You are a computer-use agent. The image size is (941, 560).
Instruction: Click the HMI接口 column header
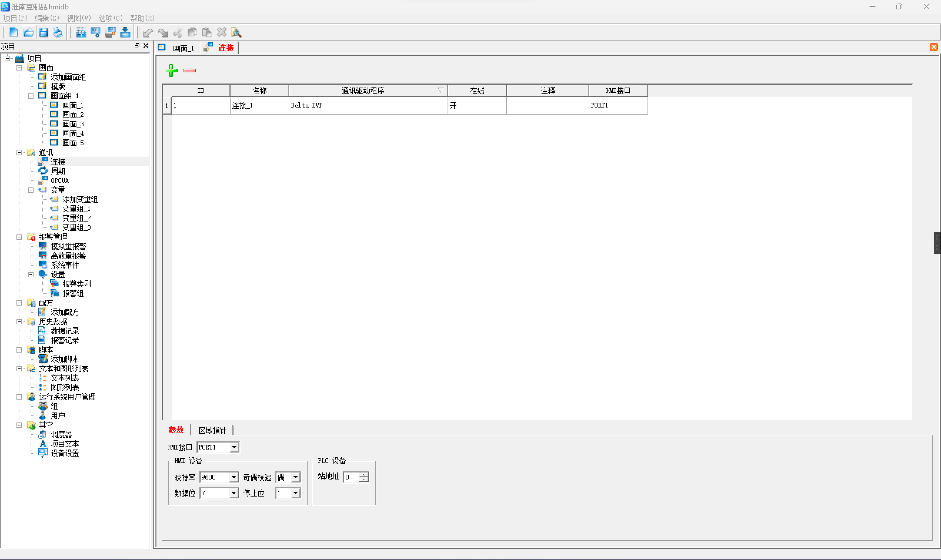click(x=618, y=90)
